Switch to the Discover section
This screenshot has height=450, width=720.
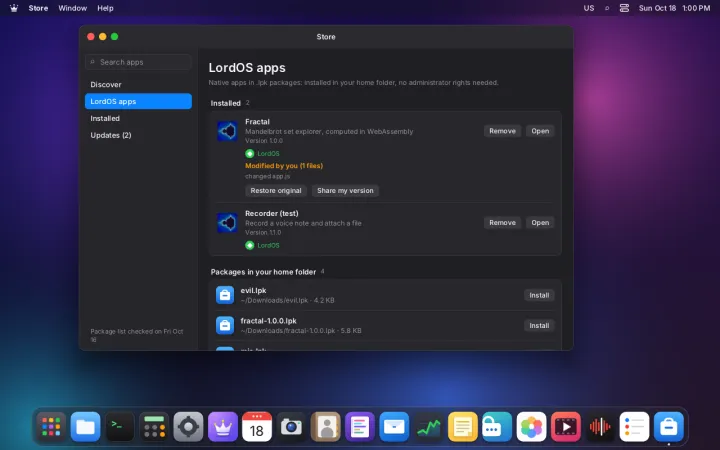tap(138, 84)
